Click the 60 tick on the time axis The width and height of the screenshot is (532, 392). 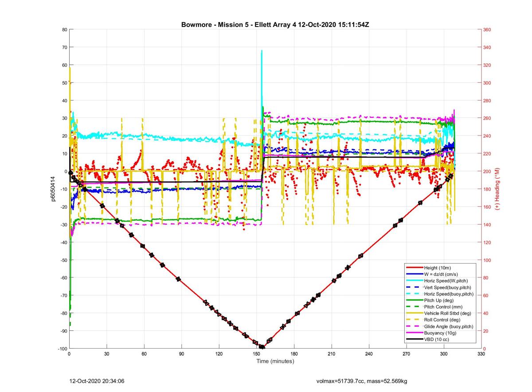tap(144, 354)
